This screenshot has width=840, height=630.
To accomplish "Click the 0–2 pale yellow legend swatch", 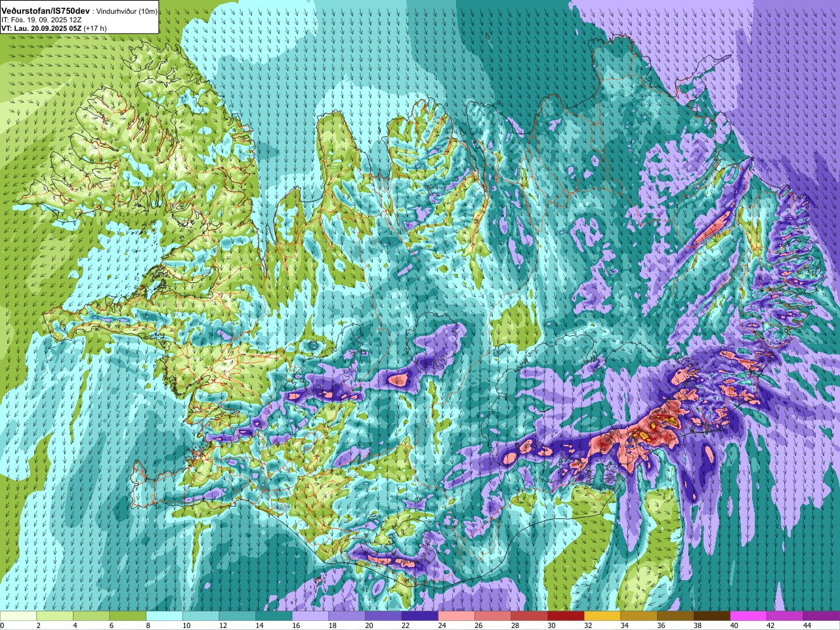I will [18, 616].
